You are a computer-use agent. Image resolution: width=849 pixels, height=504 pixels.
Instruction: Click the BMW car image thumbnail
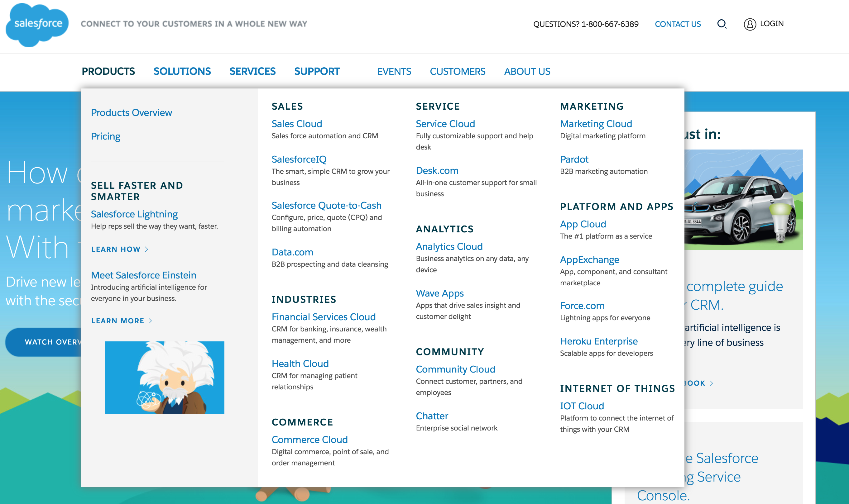click(743, 200)
